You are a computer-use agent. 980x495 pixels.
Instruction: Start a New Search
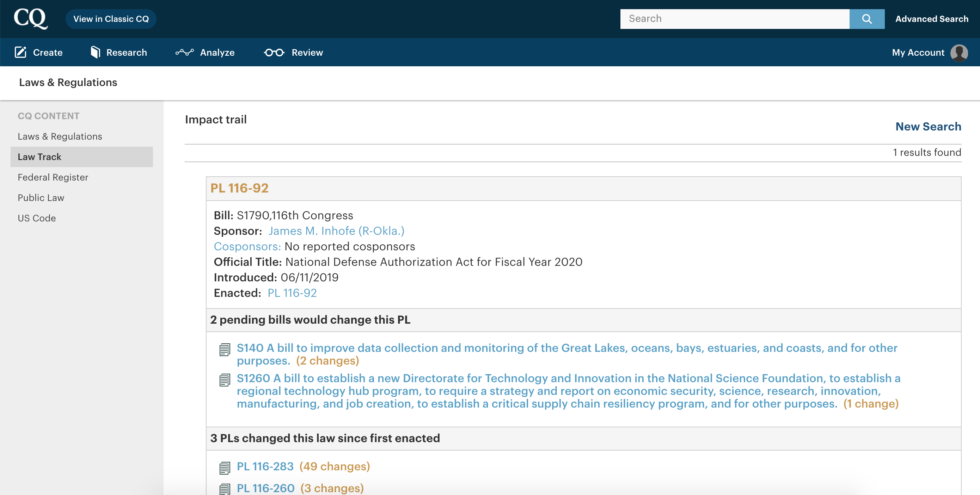tap(928, 127)
